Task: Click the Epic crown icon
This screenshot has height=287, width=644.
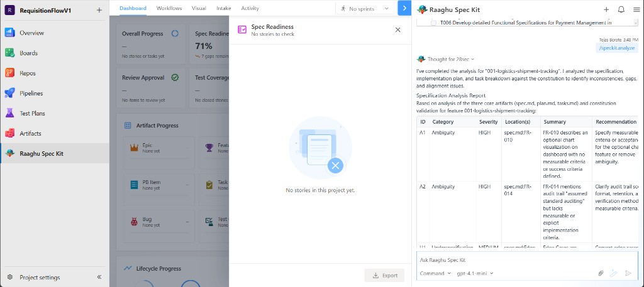Action: pos(134,148)
